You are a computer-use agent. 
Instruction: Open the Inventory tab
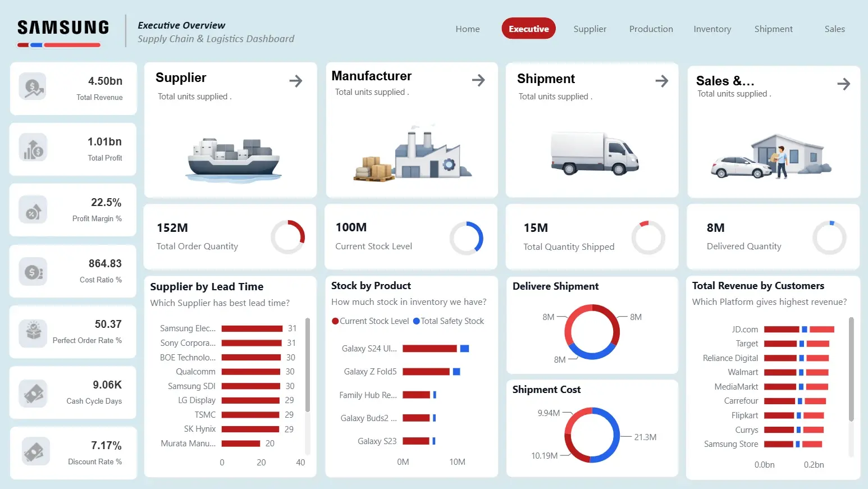[x=712, y=29]
